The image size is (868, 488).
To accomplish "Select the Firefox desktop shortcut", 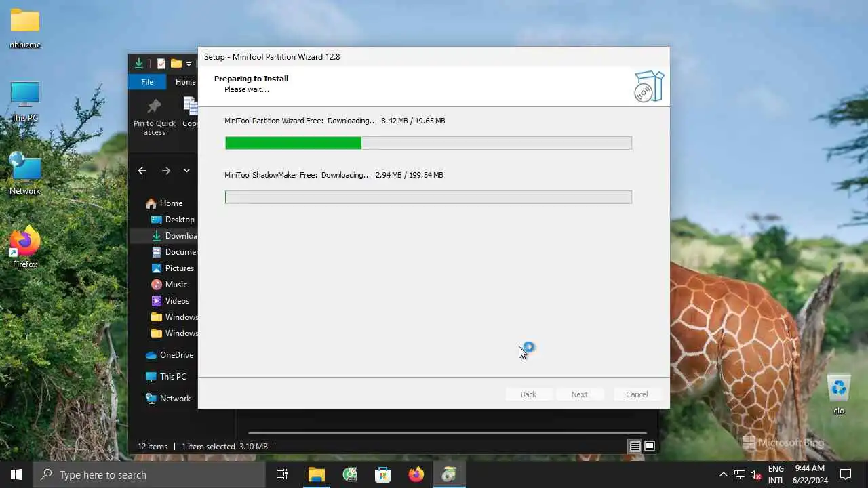I will (25, 247).
